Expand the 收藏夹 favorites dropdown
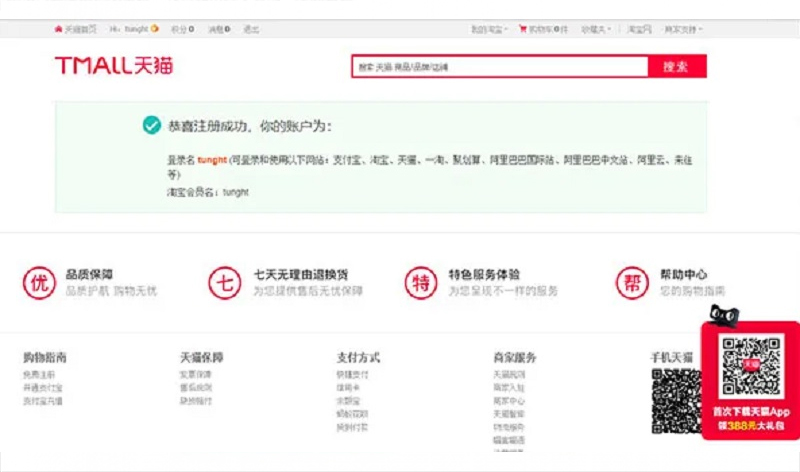 [595, 30]
